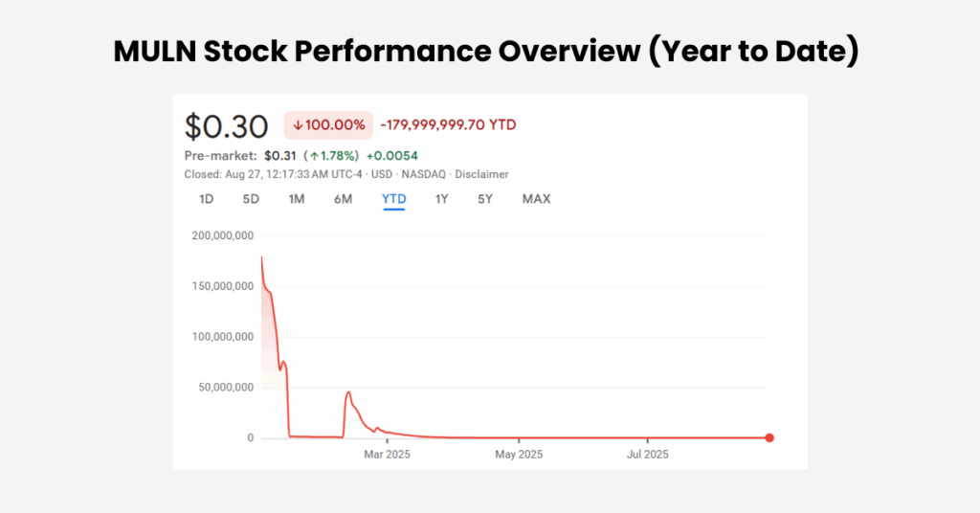Click the 100.00% decline badge
The height and width of the screenshot is (513, 980).
328,125
